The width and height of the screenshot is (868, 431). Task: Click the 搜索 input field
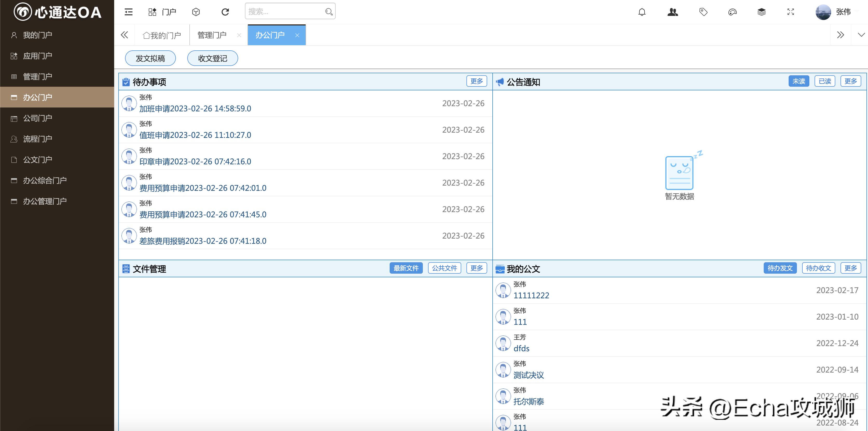285,11
